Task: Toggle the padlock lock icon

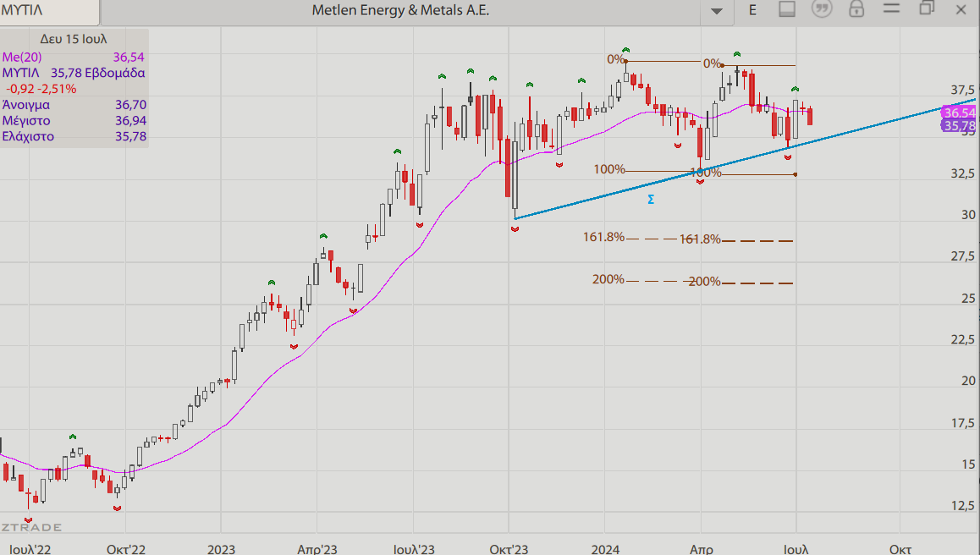Action: point(856,8)
